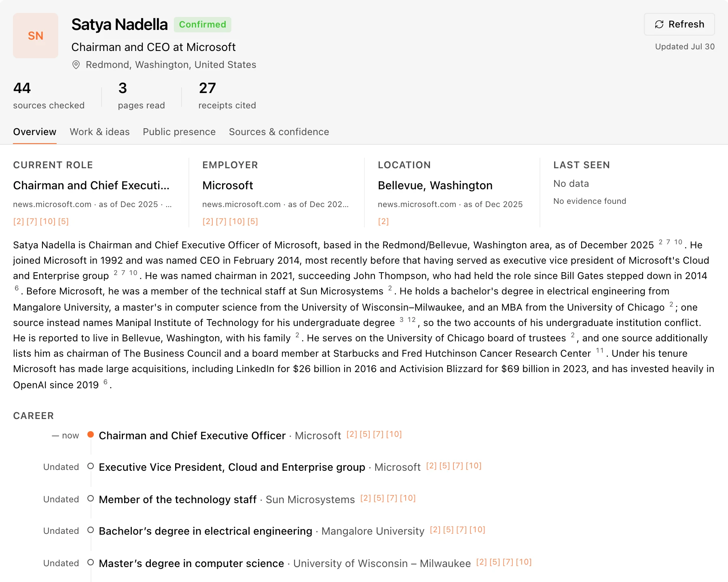Click the Confirmed status badge

(x=203, y=24)
